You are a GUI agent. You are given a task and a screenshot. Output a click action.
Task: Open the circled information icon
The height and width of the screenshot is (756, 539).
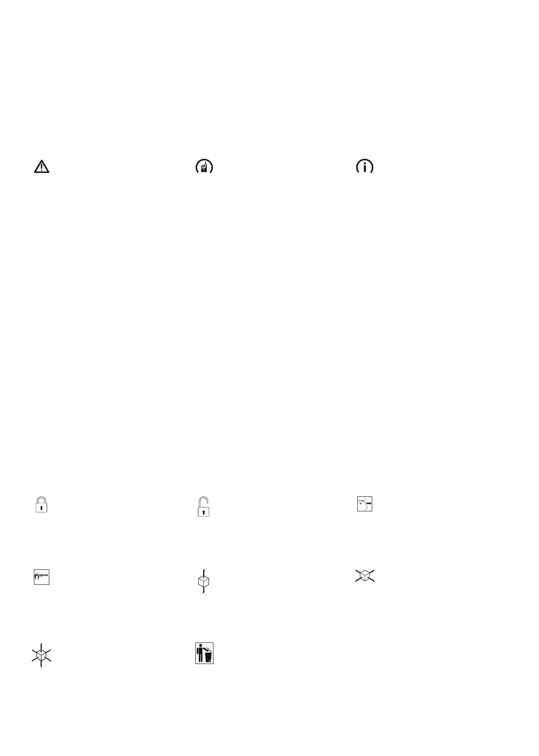pyautogui.click(x=365, y=166)
